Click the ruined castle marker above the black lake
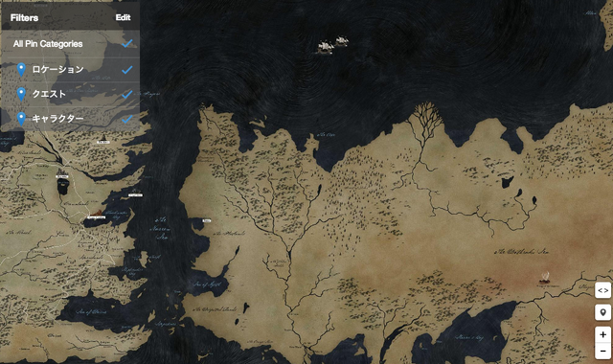613x364 pixels. point(62,171)
